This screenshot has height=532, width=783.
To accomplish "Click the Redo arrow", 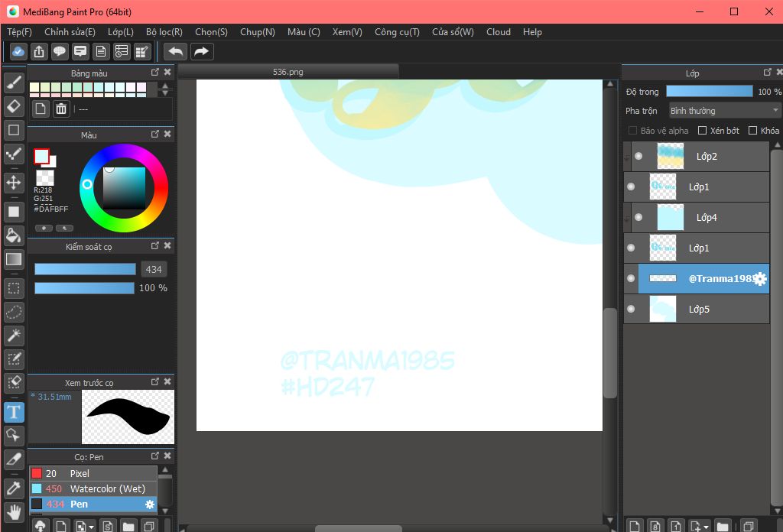I will [x=201, y=51].
